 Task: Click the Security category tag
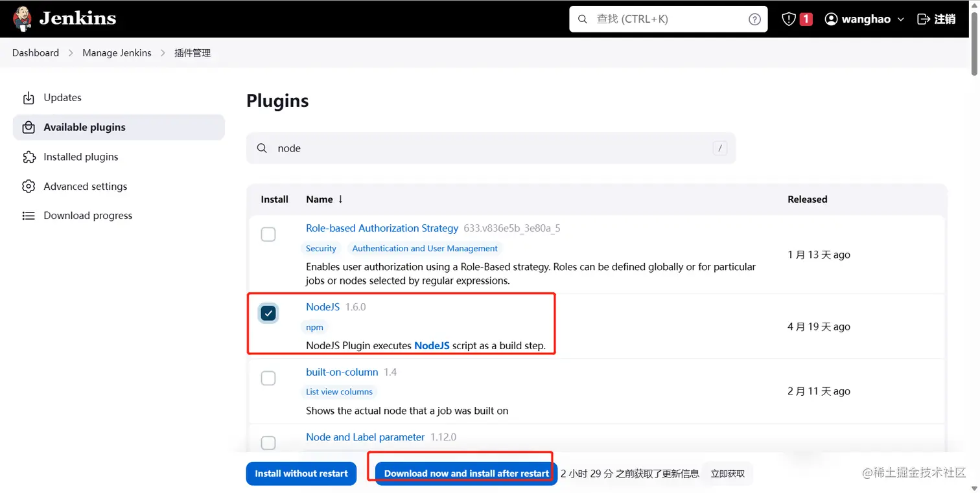321,248
